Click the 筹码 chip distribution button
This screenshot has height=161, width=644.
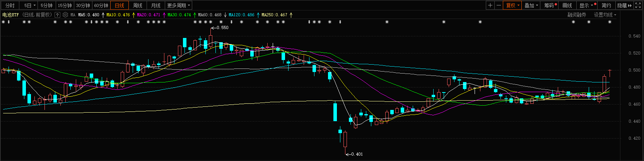click(x=550, y=5)
